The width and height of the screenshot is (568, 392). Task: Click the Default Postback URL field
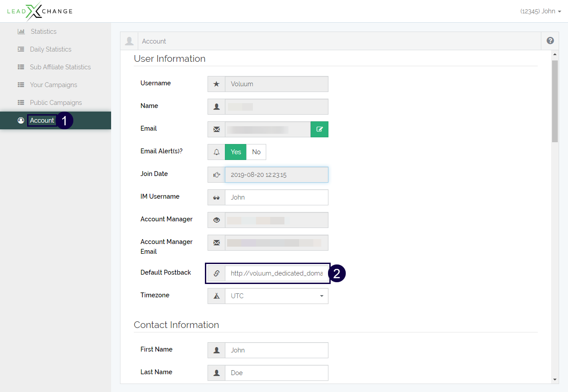(x=276, y=273)
